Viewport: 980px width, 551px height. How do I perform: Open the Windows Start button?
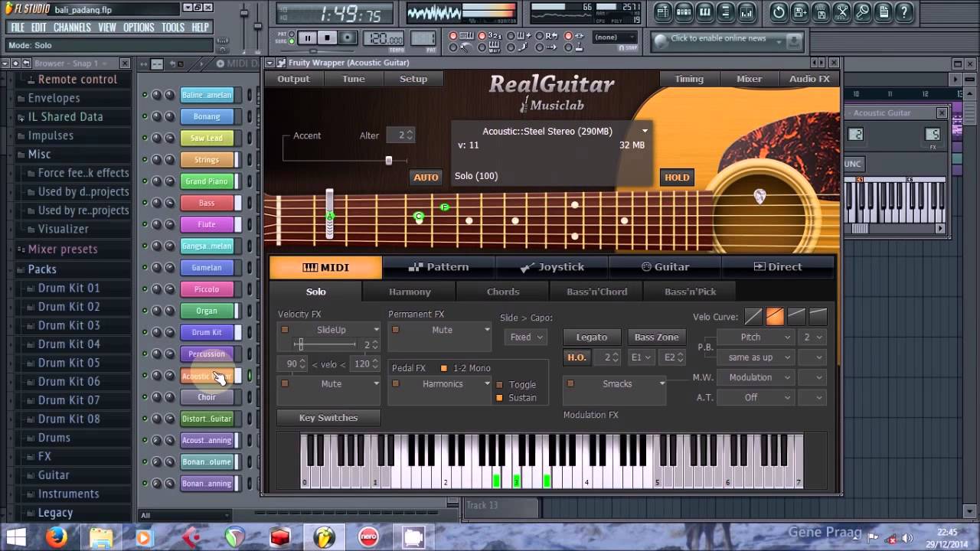pyautogui.click(x=15, y=537)
